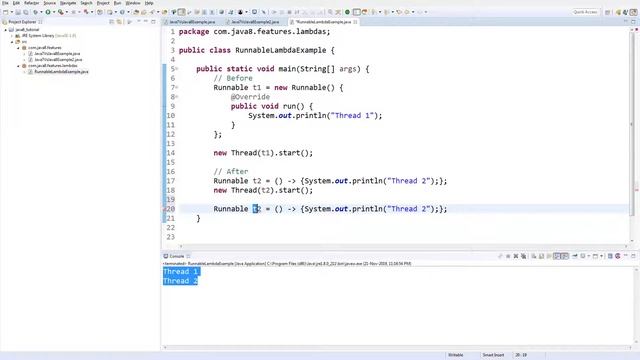
Task: Click the Save All toolbar icon
Action: tap(26, 12)
